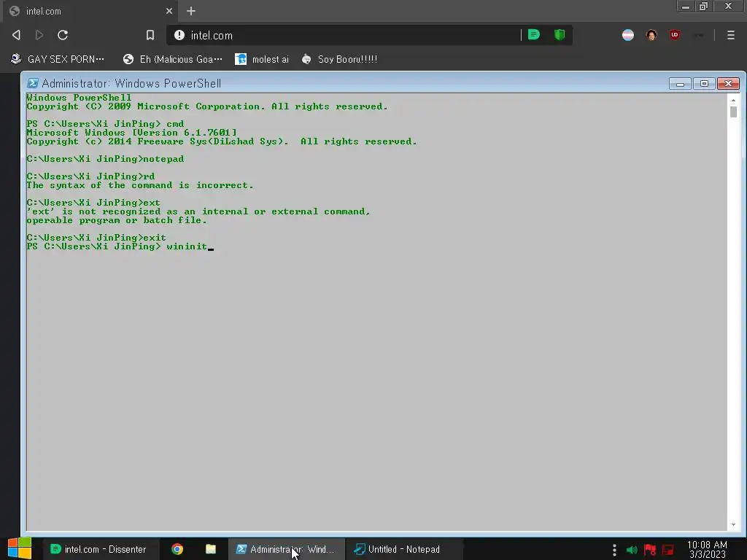
Task: Maximize the PowerShell window
Action: (704, 84)
